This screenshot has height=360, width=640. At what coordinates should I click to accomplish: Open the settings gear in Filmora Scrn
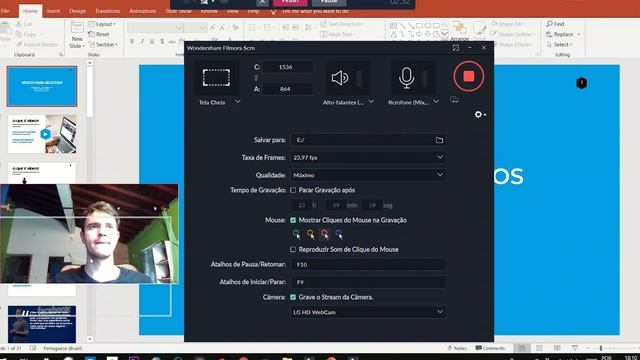[x=478, y=115]
